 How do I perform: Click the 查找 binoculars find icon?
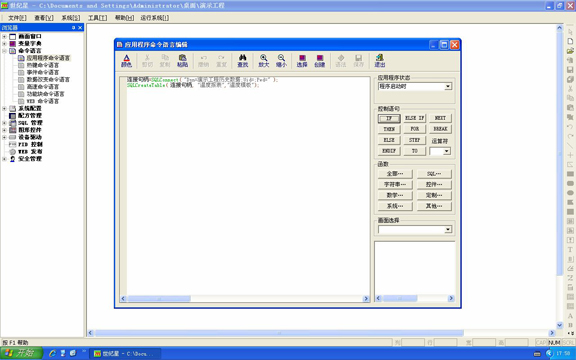point(243,61)
